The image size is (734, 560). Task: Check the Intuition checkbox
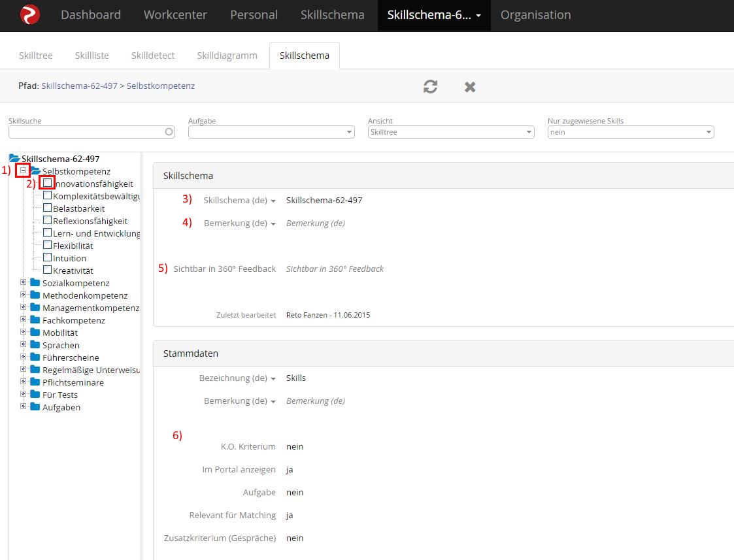pos(47,257)
